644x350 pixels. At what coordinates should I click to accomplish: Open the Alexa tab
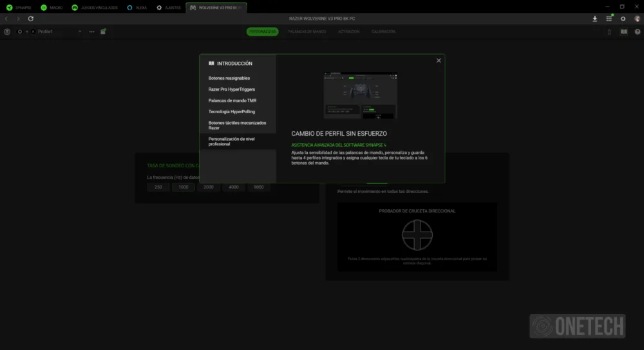coord(137,7)
